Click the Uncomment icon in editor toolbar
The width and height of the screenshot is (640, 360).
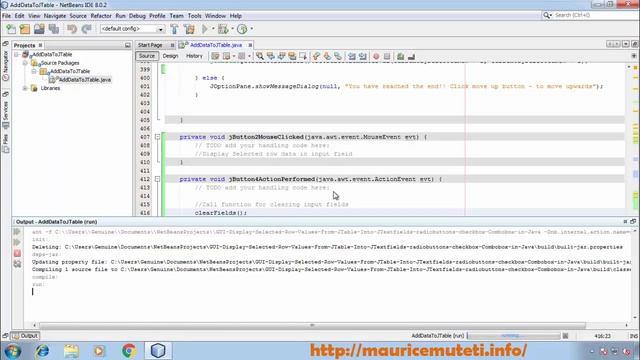tap(411, 56)
